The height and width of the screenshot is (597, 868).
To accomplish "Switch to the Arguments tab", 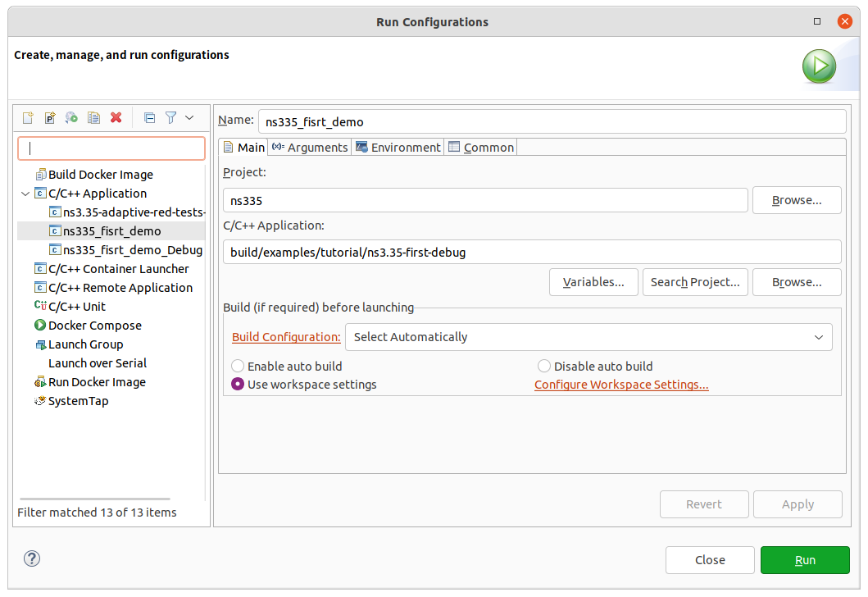I will click(310, 148).
